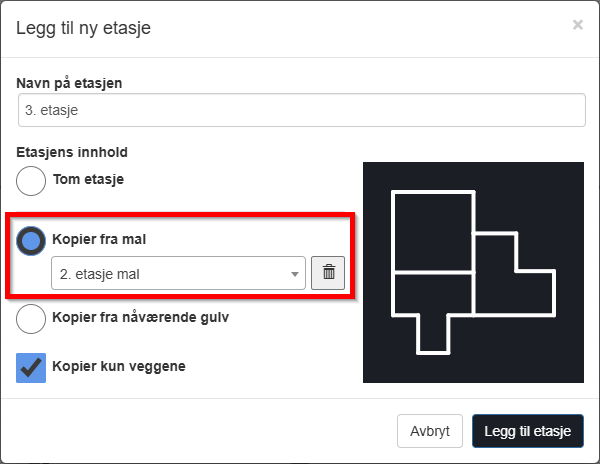Delete the selected template with trash icon

pos(328,272)
